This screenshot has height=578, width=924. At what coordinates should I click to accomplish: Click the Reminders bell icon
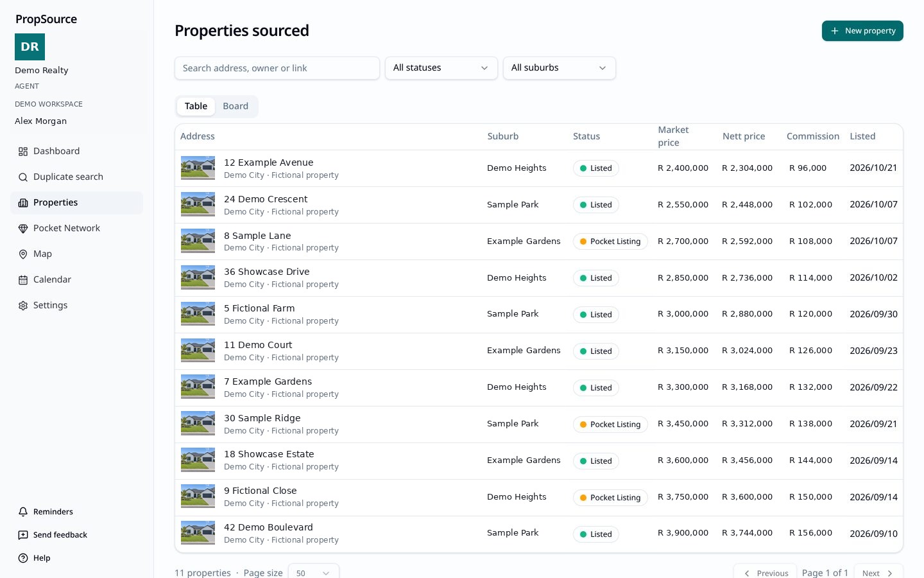[23, 512]
